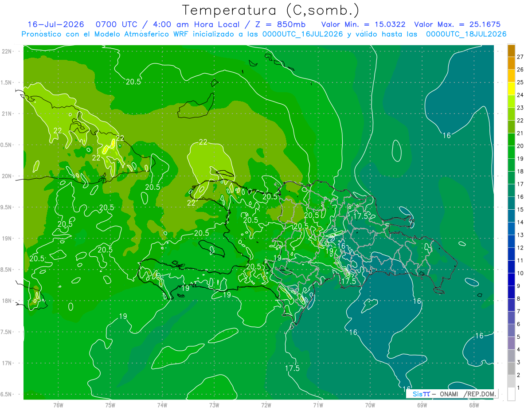Select the orange swatch between 26 and 27
The image size is (532, 411).
pos(511,63)
